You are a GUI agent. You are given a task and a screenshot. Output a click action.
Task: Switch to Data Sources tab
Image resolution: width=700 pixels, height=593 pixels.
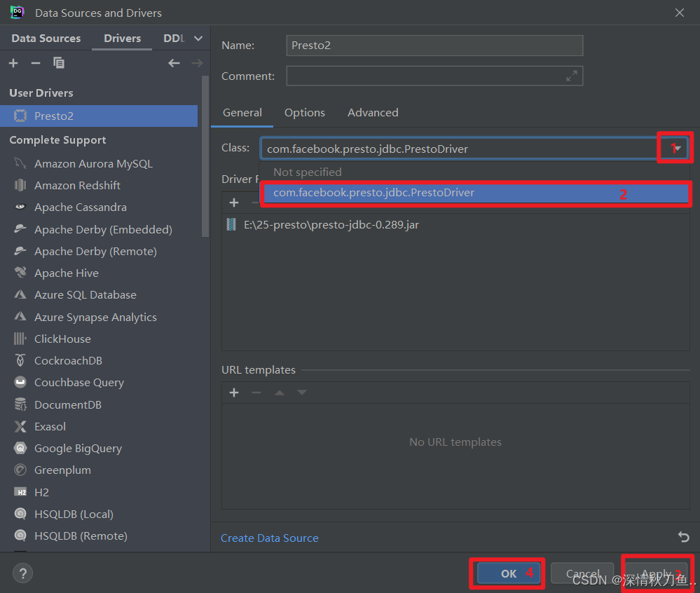46,39
